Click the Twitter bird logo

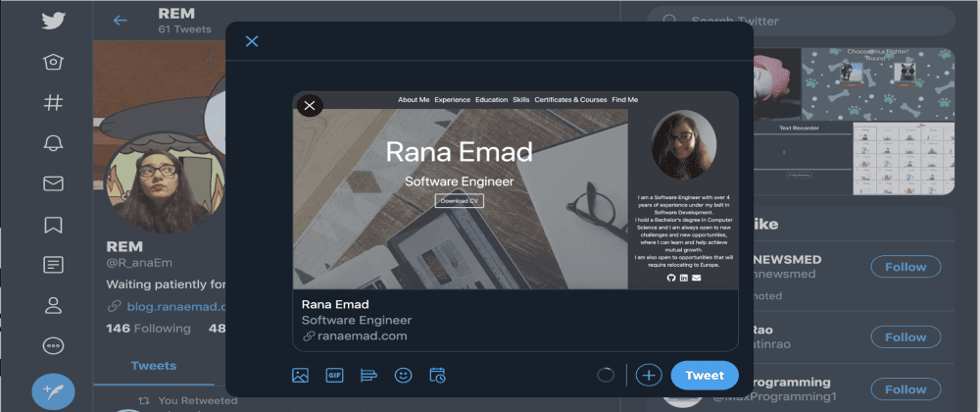[54, 22]
